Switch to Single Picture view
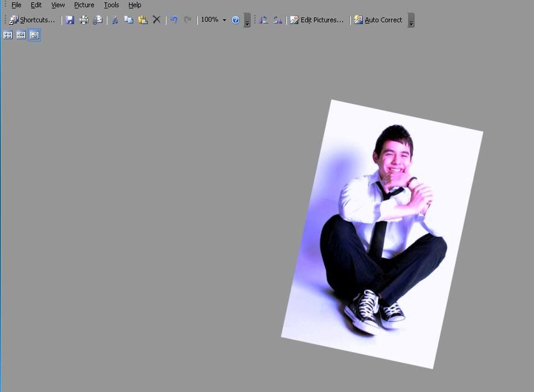The height and width of the screenshot is (392, 534). pyautogui.click(x=34, y=35)
